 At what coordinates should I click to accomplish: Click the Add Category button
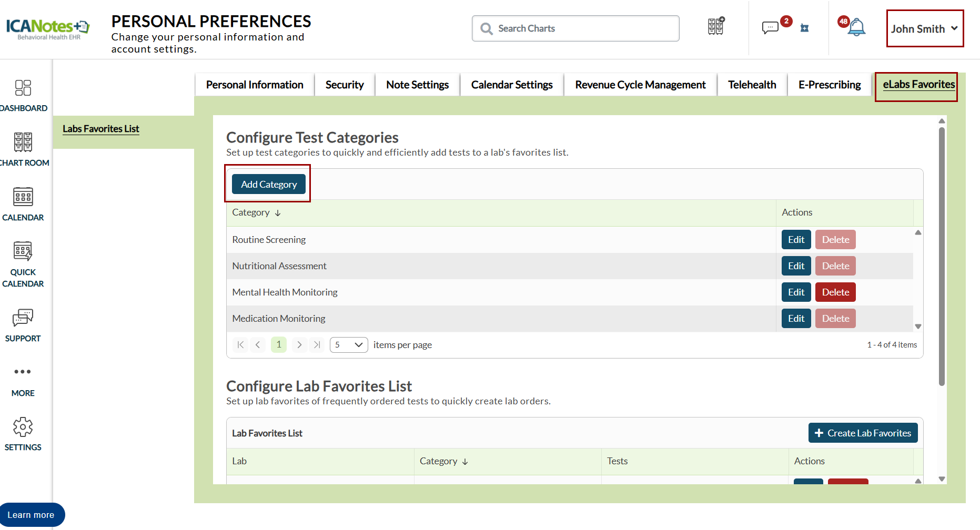[269, 185]
